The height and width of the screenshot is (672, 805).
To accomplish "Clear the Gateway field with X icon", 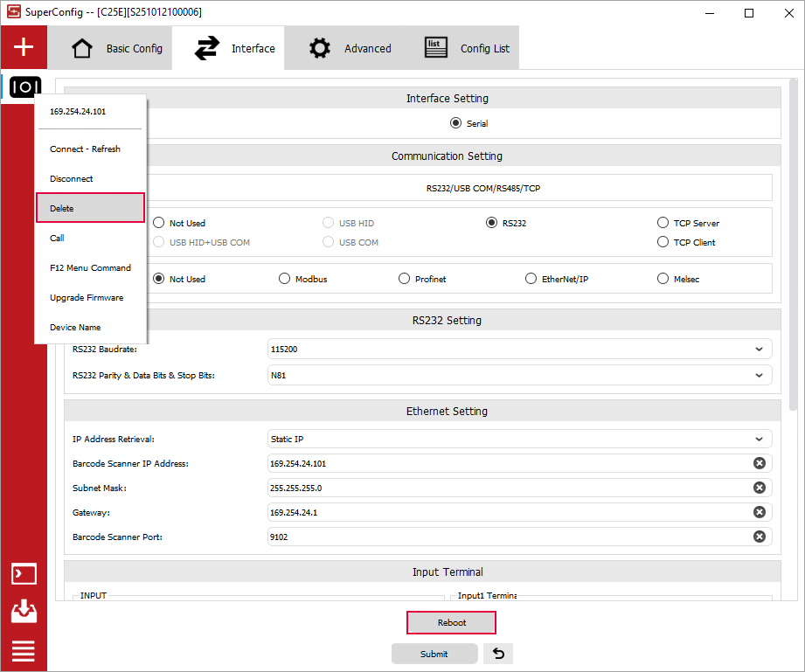I will click(759, 512).
